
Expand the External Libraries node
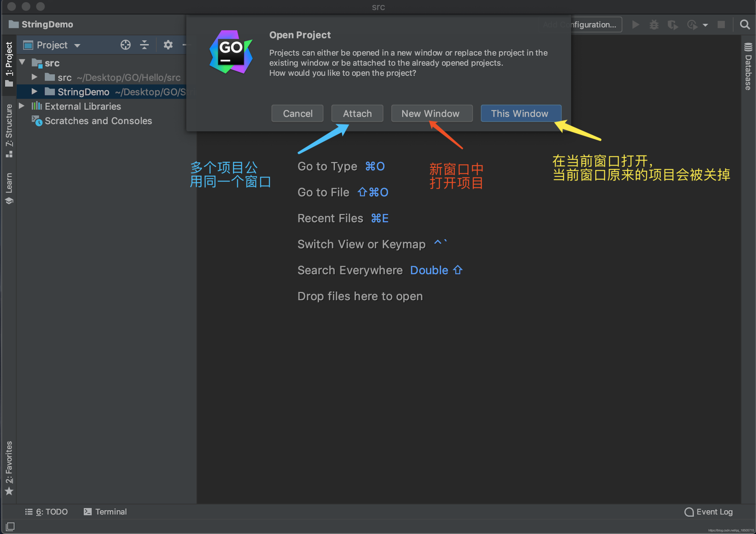tap(22, 106)
